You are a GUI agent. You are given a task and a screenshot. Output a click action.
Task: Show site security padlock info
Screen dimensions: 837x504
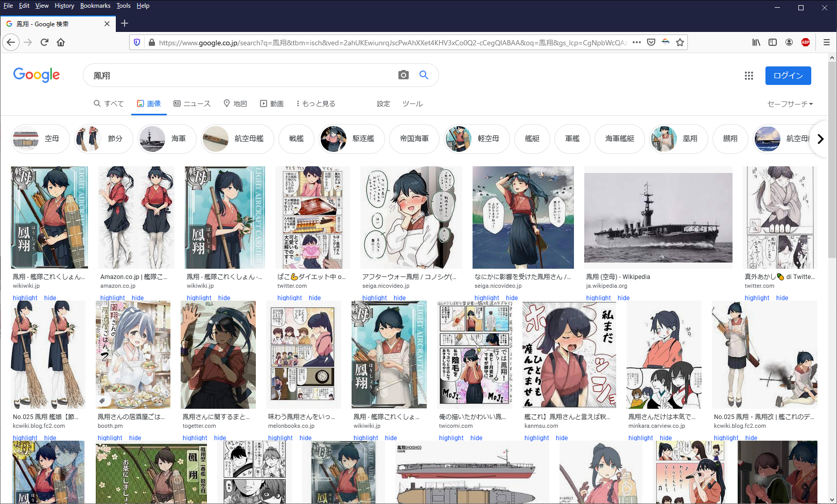[151, 42]
